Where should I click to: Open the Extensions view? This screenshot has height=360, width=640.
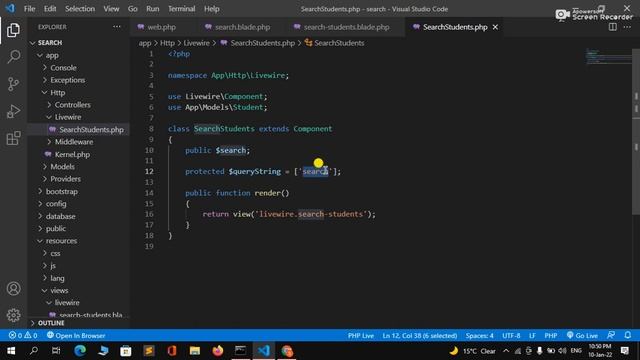tap(13, 138)
